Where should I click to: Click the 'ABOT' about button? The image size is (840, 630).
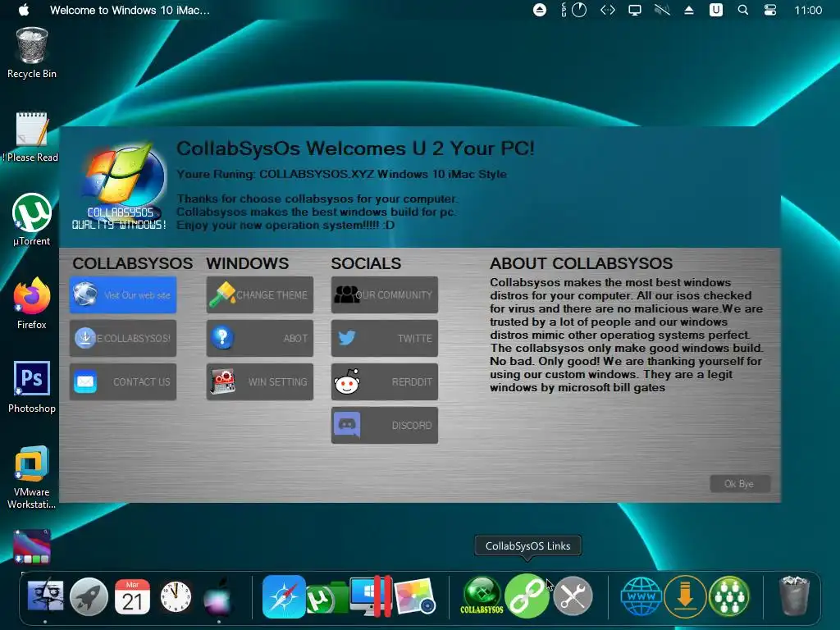260,338
